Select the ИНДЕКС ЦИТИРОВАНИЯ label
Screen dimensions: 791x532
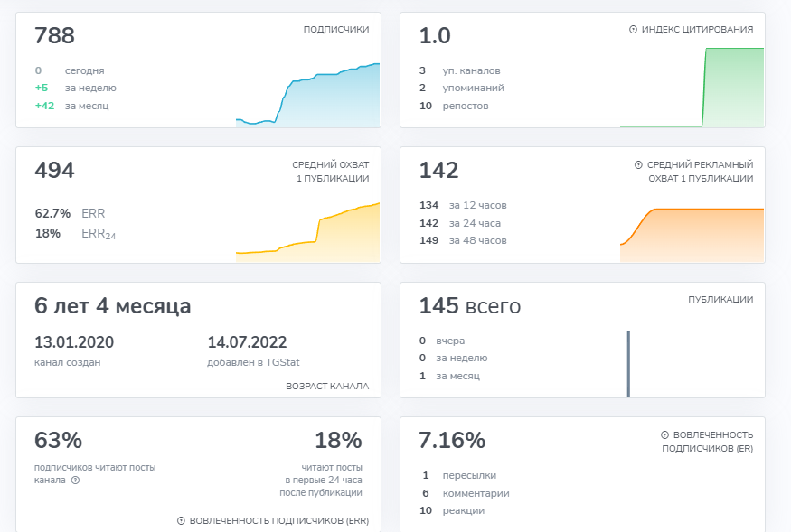coord(697,30)
